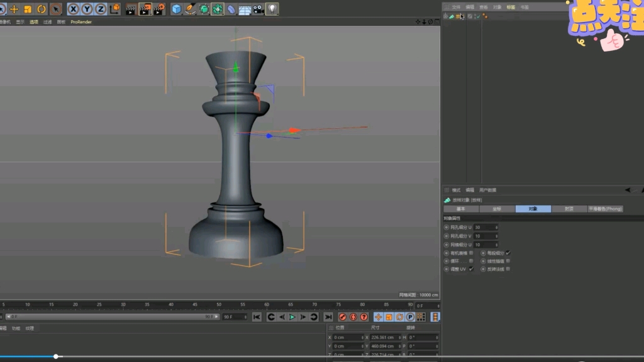The height and width of the screenshot is (362, 644).
Task: Click the Cube primitive icon
Action: (x=177, y=9)
